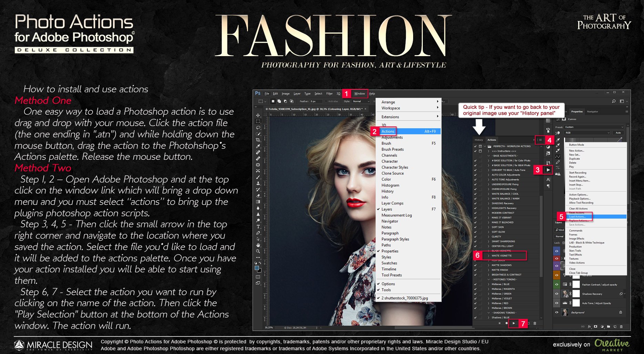Add layer style via fx icon in Layers panel
This screenshot has width=644, height=354.
(x=589, y=326)
